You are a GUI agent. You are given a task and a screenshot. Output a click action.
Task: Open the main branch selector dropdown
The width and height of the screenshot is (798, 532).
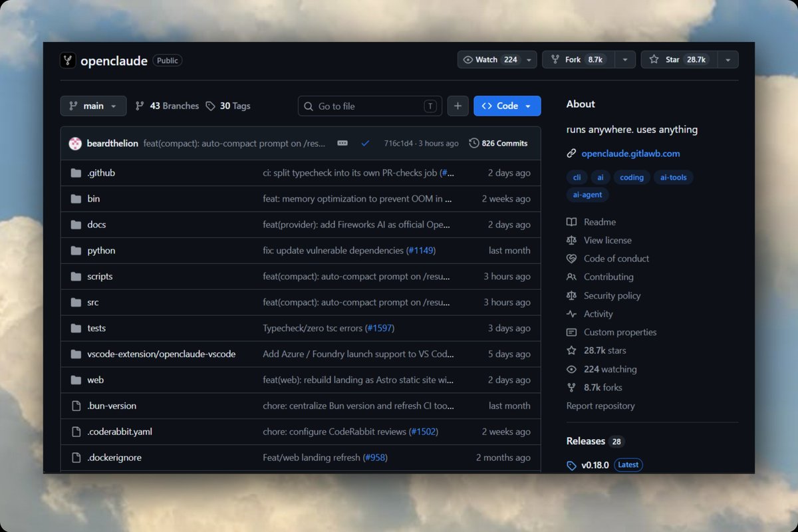[93, 106]
